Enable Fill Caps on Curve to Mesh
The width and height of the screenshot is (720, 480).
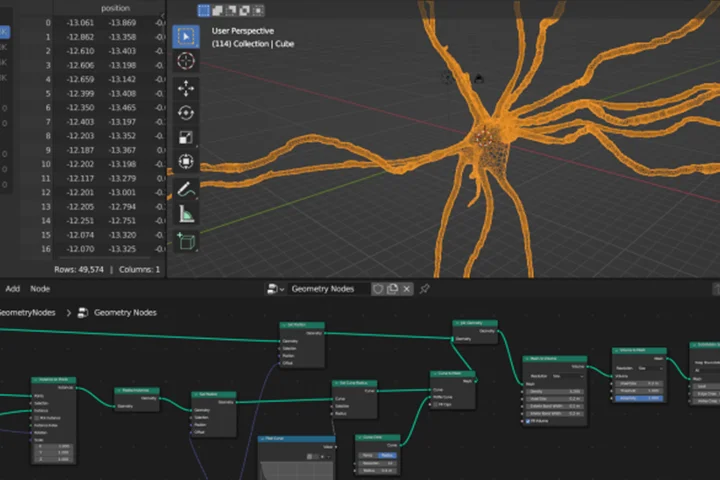(x=435, y=404)
